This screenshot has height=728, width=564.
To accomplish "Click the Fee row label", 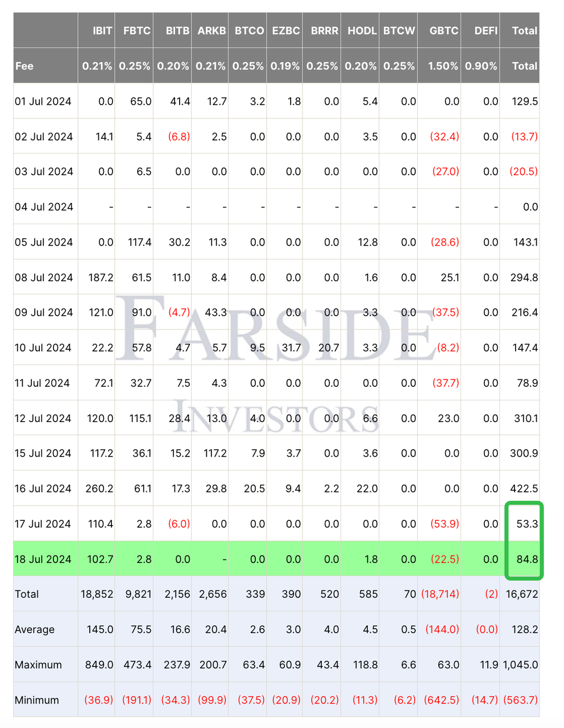I will tap(24, 66).
